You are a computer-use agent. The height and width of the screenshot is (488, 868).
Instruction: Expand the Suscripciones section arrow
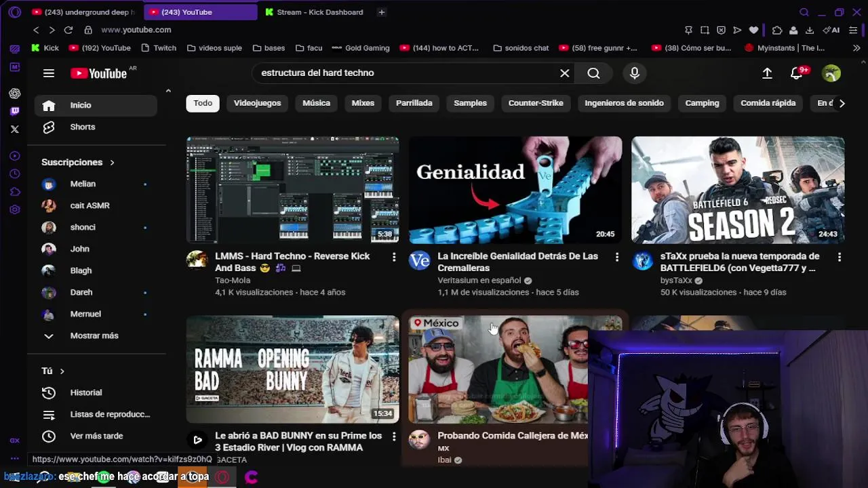pyautogui.click(x=112, y=163)
